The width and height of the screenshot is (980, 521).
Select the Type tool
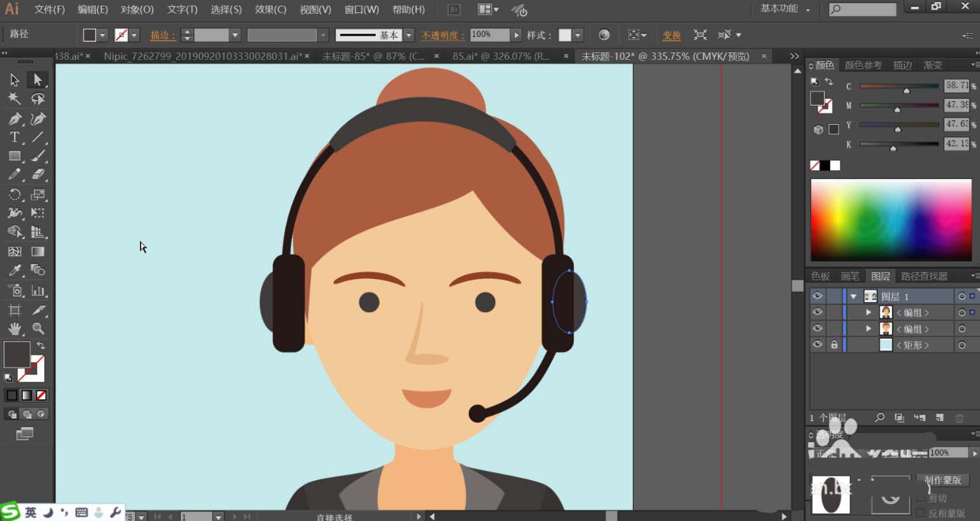pyautogui.click(x=15, y=137)
